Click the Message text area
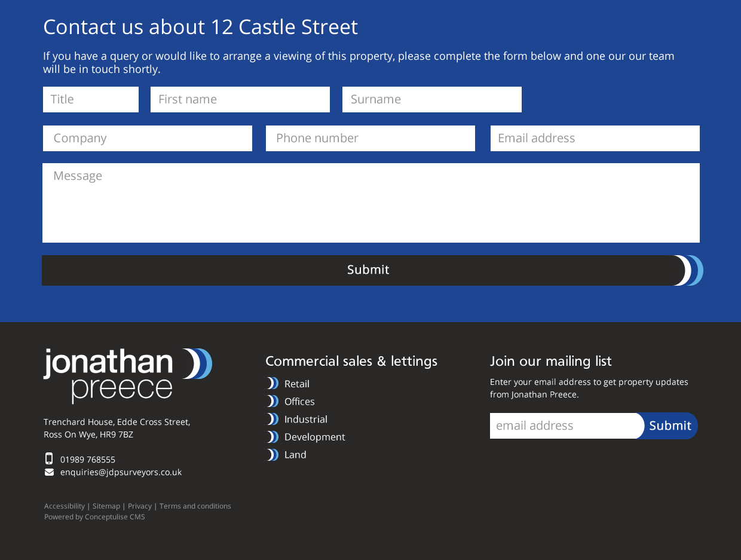The height and width of the screenshot is (560, 741). (370, 203)
